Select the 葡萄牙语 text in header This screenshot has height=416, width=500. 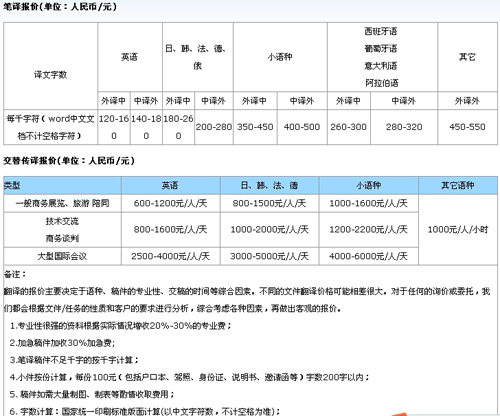(381, 49)
